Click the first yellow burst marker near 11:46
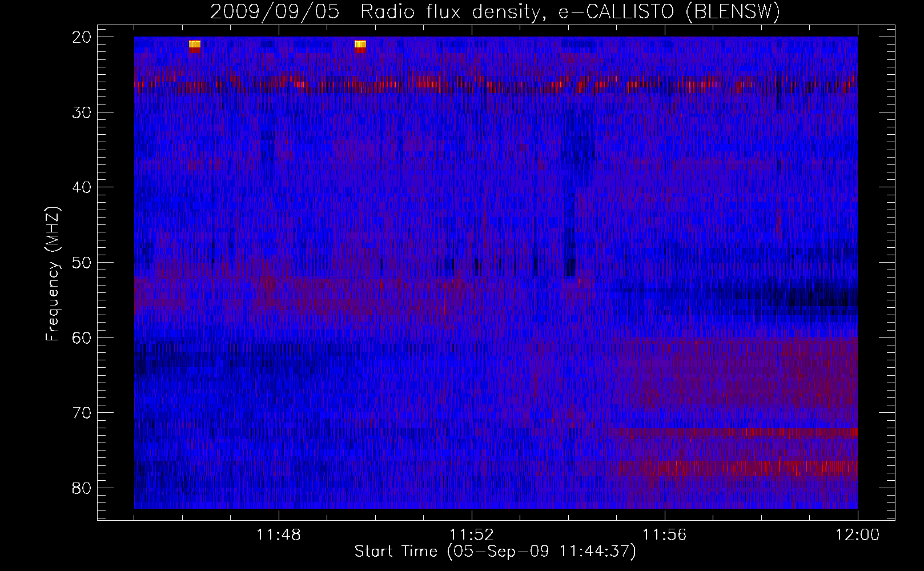The height and width of the screenshot is (571, 924). tap(195, 44)
